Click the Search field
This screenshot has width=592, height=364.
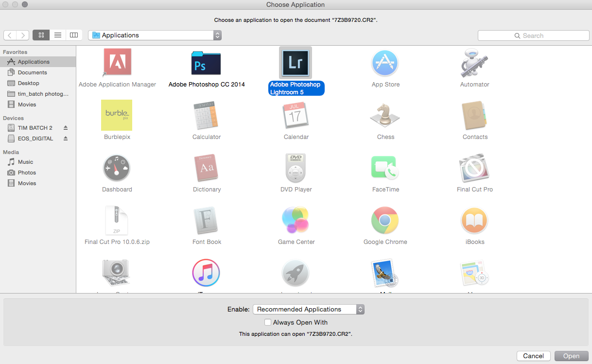click(x=534, y=35)
